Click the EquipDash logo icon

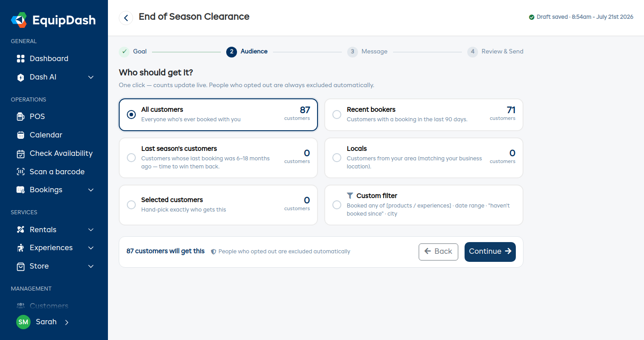[x=19, y=20]
